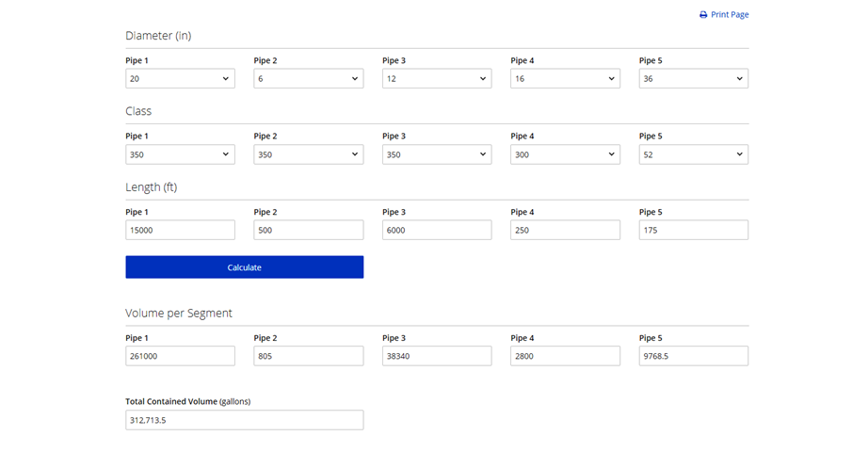Expand Pipe 5 class dropdown showing 52
Image resolution: width=868 pixels, height=452 pixels.
click(x=693, y=154)
